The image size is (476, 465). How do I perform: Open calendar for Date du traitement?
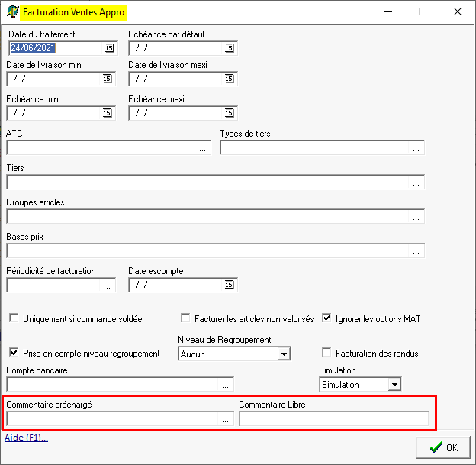coord(109,48)
